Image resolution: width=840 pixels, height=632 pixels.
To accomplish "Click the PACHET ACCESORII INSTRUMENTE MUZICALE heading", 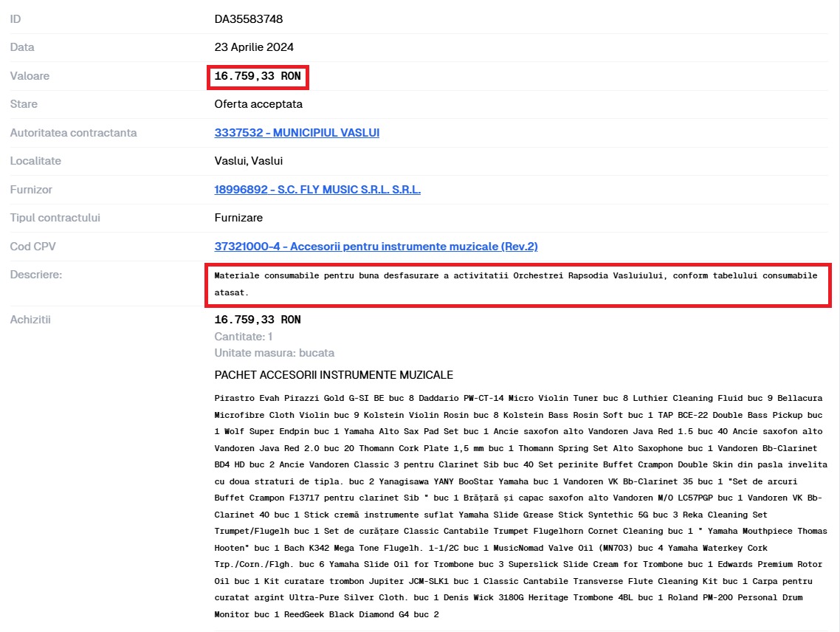I will [x=334, y=375].
